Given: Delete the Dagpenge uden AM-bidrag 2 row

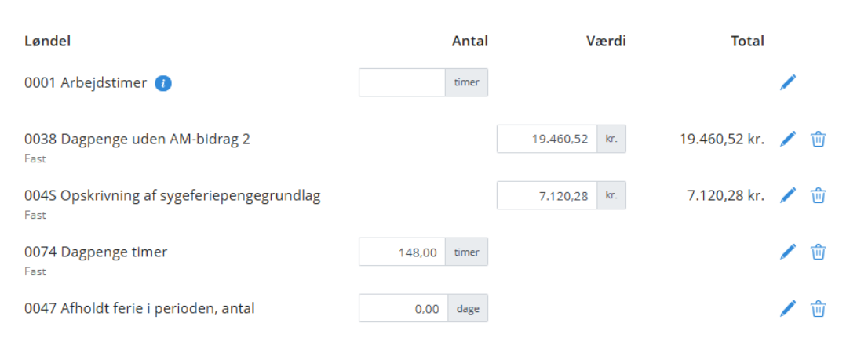Looking at the screenshot, I should coord(818,139).
